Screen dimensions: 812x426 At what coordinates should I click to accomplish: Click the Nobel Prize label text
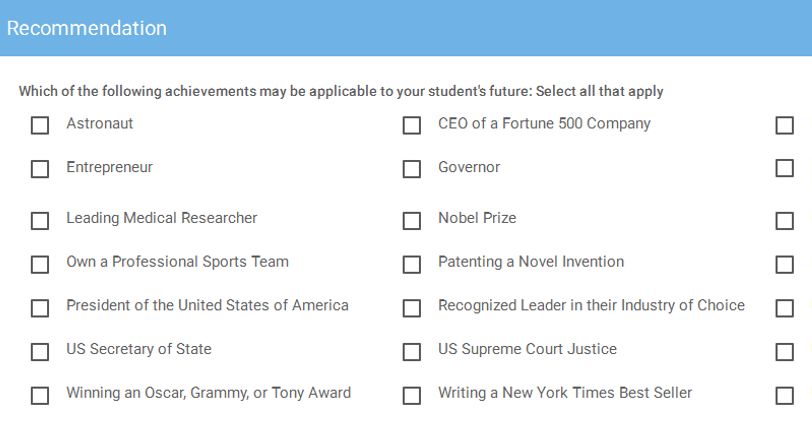477,218
